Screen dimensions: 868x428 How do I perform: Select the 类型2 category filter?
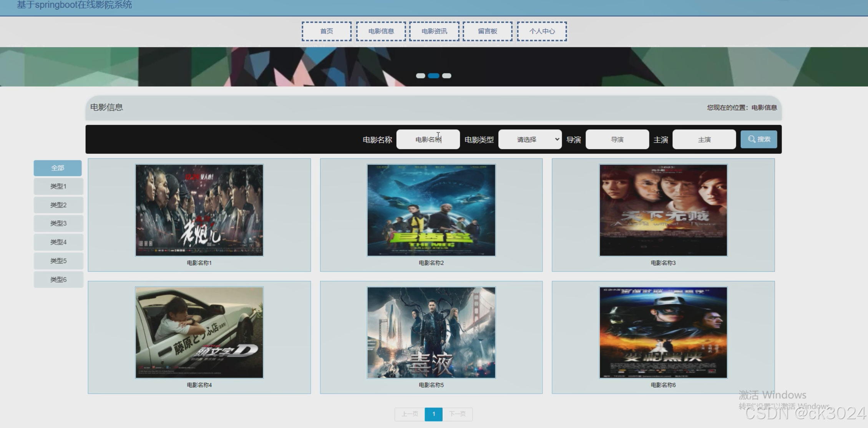[x=58, y=205]
